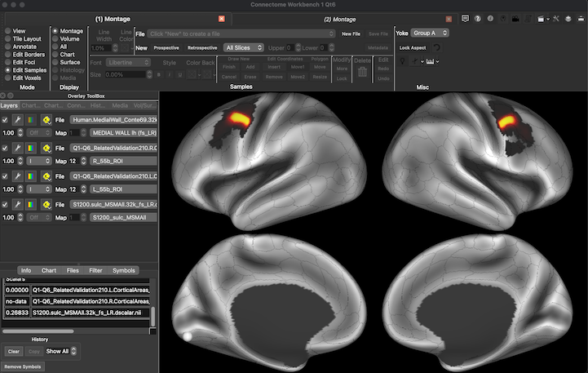
Task: Open the tools wrench-screwdriver icon
Action: tap(556, 18)
